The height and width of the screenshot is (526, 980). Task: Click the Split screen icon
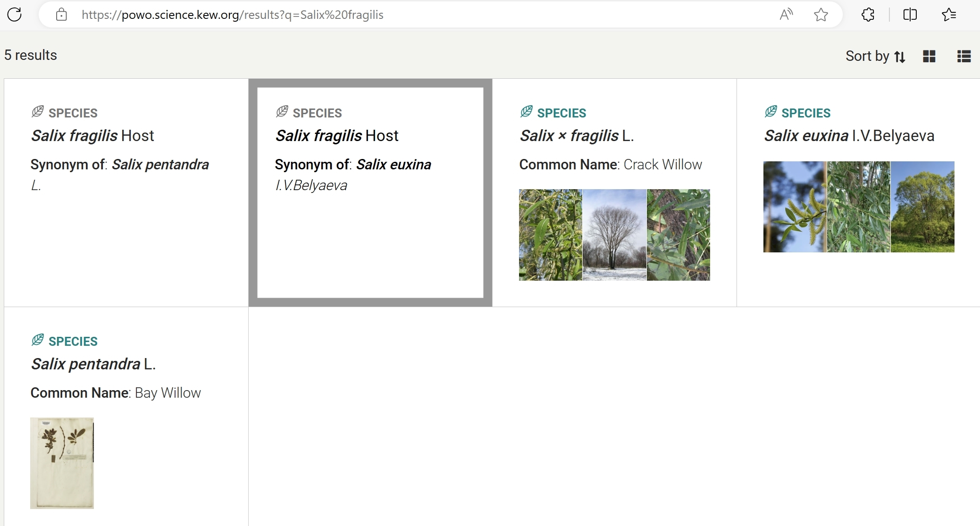click(910, 15)
